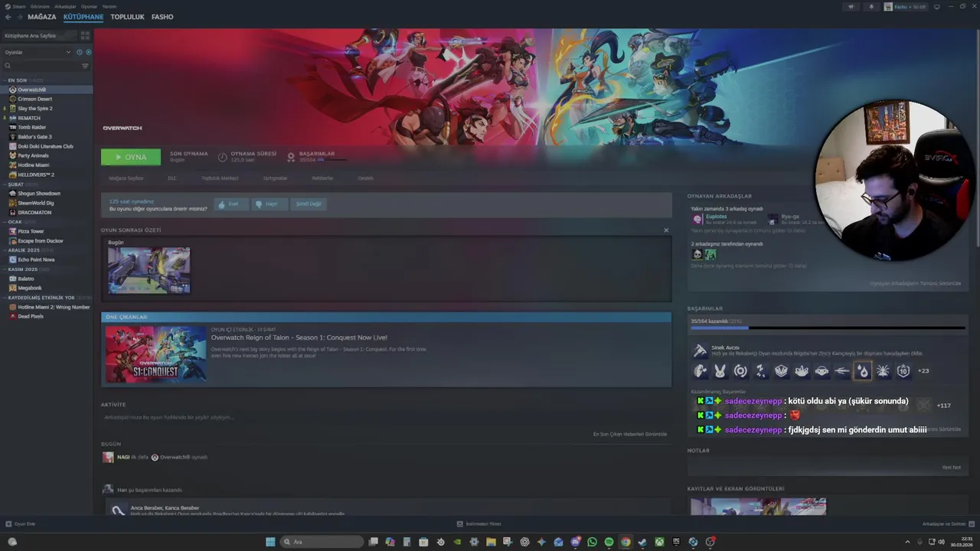Viewport: 980px width, 551px height.
Task: Open advanced filter icon beside search
Action: [85, 66]
